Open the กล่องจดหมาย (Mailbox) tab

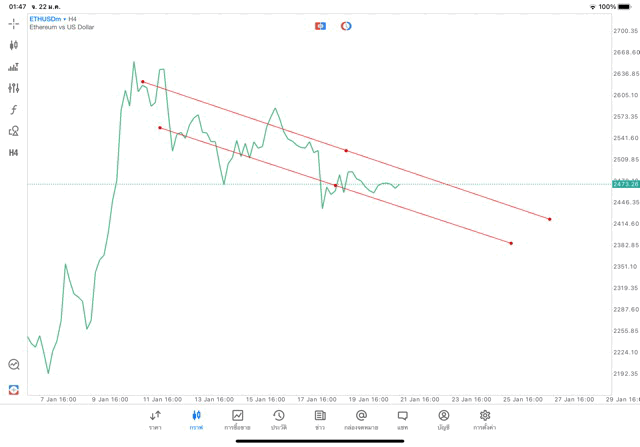point(361,419)
